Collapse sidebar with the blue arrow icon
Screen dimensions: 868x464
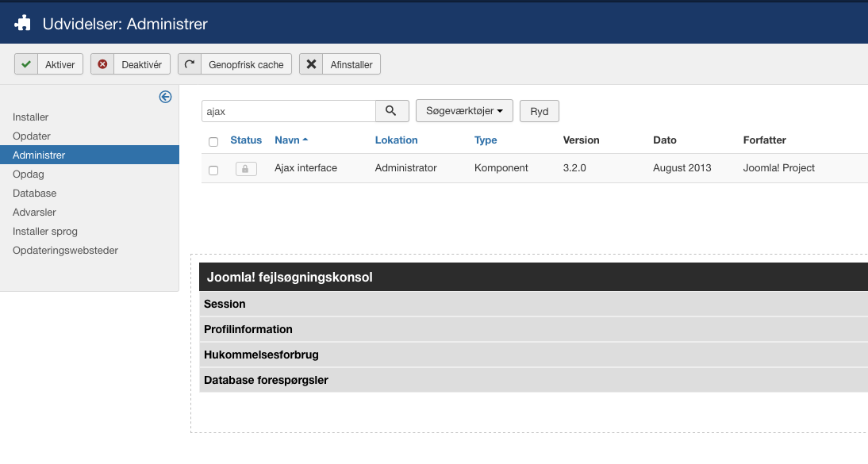tap(165, 97)
